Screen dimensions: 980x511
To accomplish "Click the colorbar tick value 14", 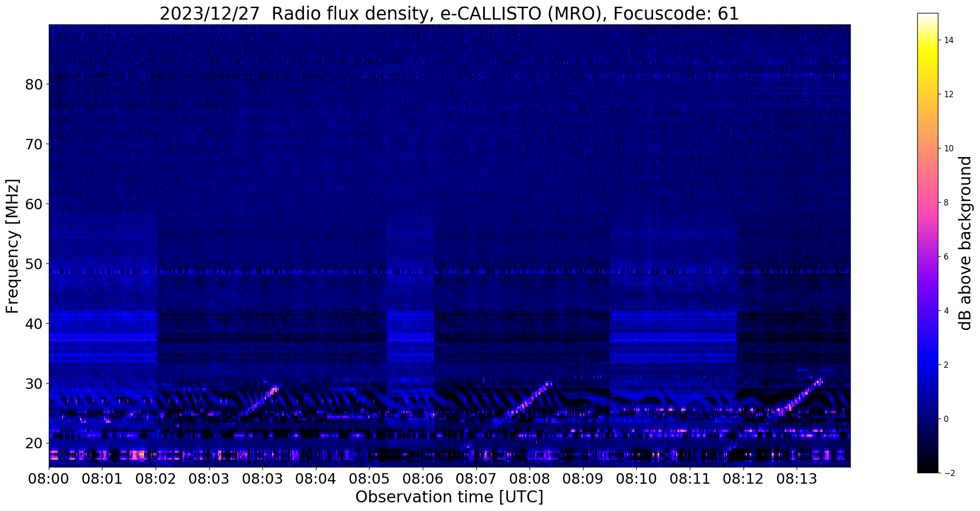I will click(948, 40).
